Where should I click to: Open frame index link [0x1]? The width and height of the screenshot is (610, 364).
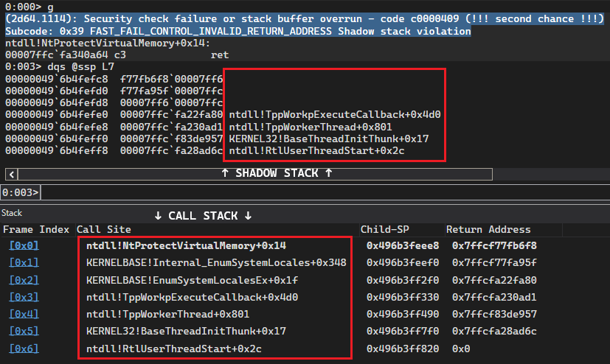tap(24, 262)
